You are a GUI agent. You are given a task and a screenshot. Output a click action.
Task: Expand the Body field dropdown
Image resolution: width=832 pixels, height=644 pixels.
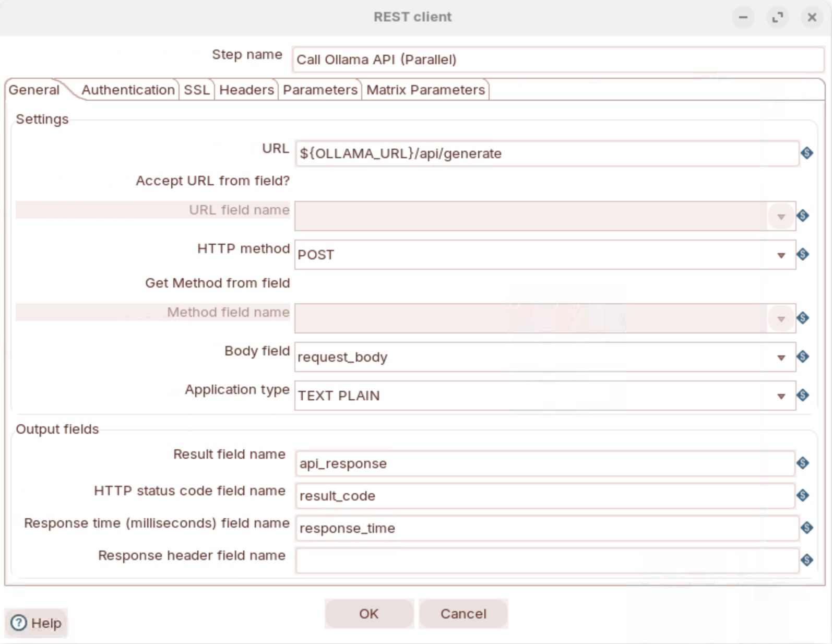[x=781, y=357]
